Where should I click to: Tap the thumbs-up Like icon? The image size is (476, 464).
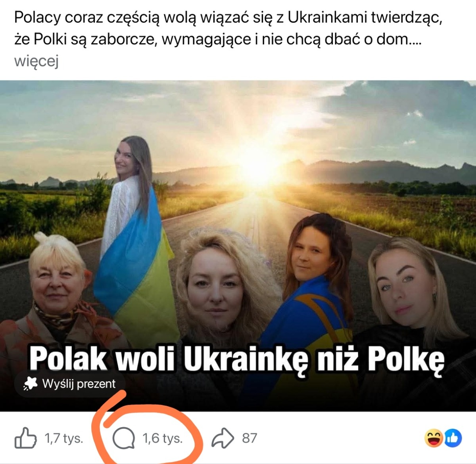(x=25, y=438)
